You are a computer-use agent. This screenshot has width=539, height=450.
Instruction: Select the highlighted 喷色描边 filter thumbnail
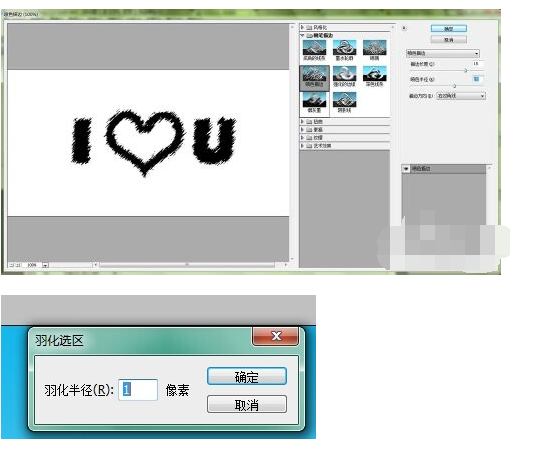click(x=314, y=77)
